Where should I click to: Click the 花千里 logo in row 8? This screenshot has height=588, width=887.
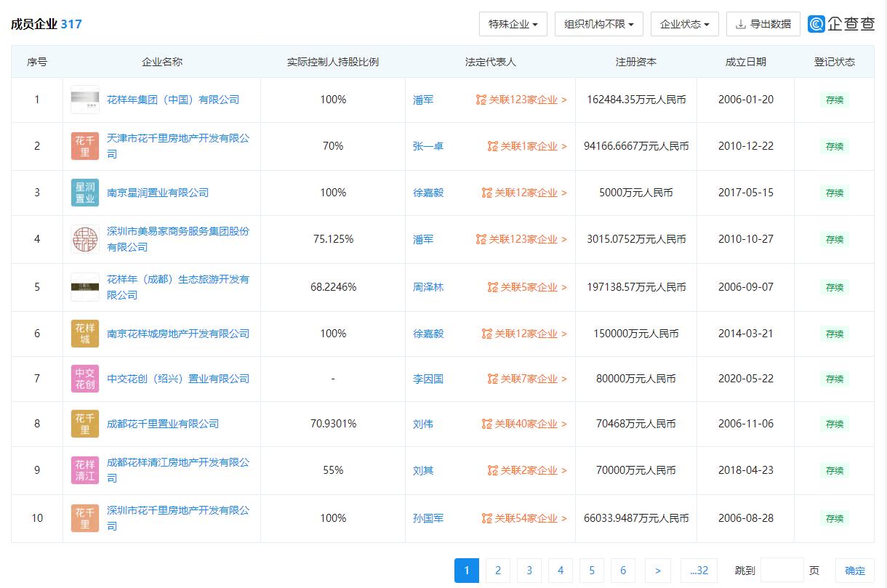click(85, 424)
